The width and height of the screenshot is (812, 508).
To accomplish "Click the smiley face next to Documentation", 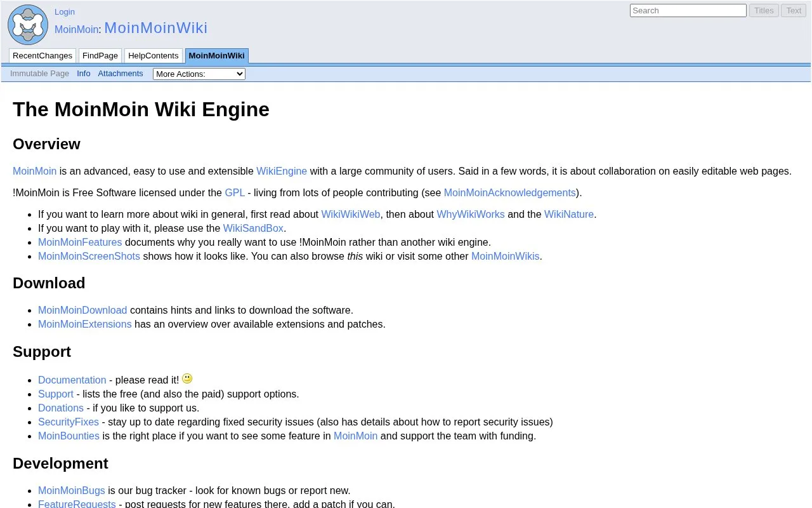I will click(x=187, y=378).
